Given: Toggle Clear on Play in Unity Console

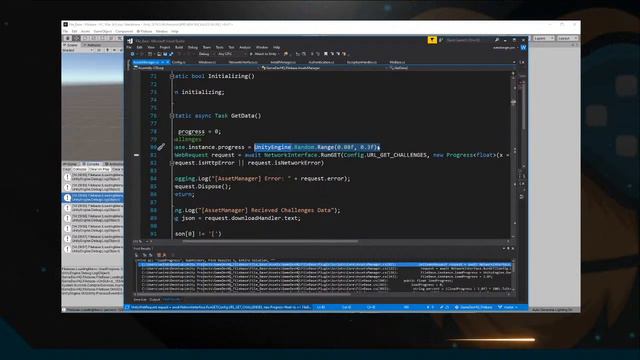Looking at the screenshot, I should click(x=100, y=169).
